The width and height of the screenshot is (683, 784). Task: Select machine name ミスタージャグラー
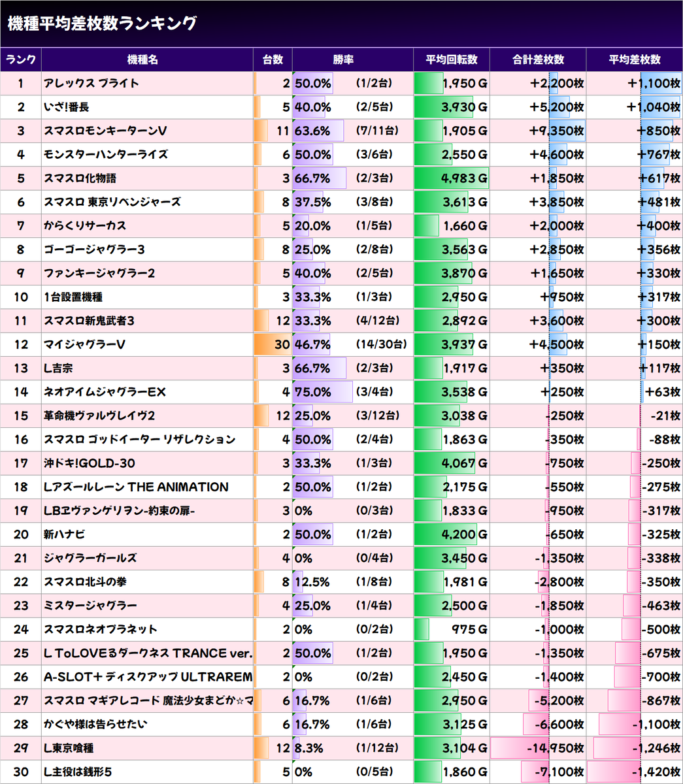click(x=90, y=606)
